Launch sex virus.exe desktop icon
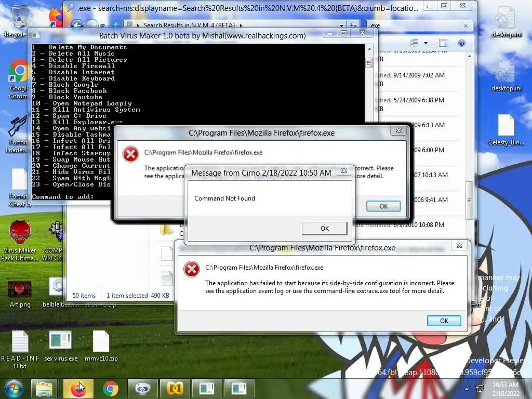The height and width of the screenshot is (399, 532). point(60,346)
